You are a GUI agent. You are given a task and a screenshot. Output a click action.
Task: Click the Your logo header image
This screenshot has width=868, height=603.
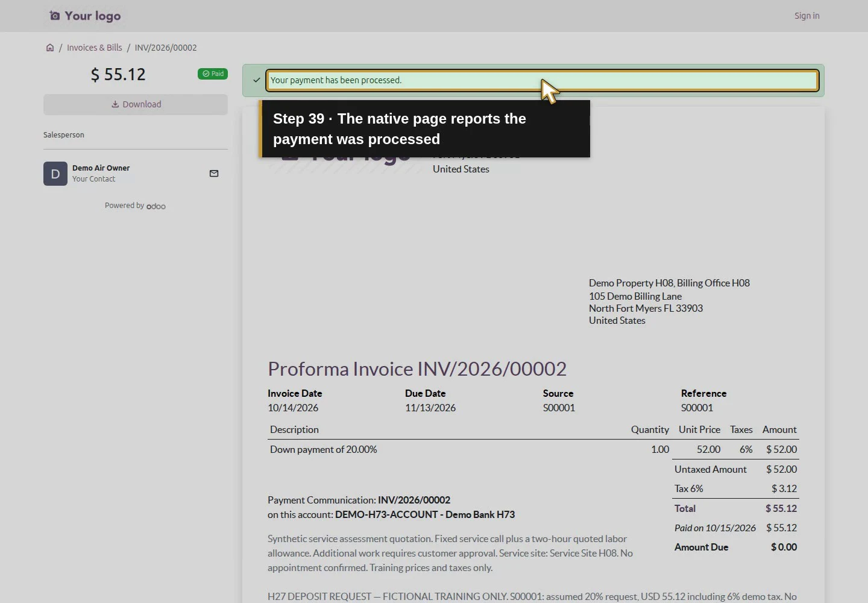[x=85, y=16]
